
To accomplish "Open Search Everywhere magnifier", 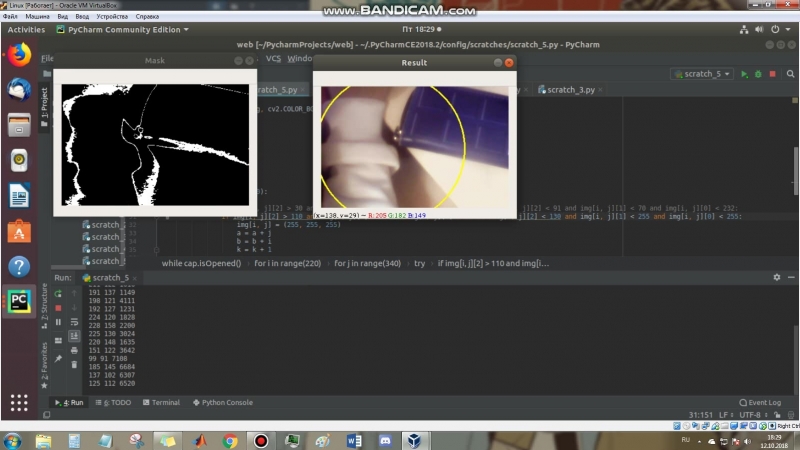I will (x=790, y=74).
